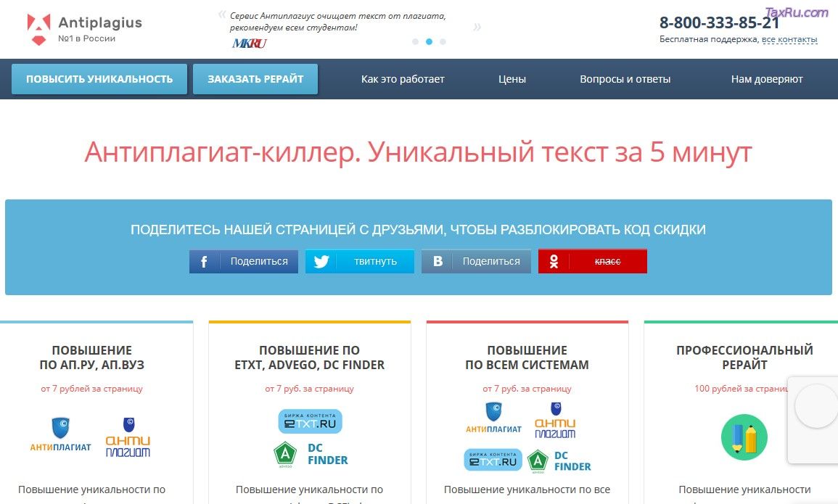Open the Как это работает menu item
Screen dimensions: 838x504
pos(403,79)
